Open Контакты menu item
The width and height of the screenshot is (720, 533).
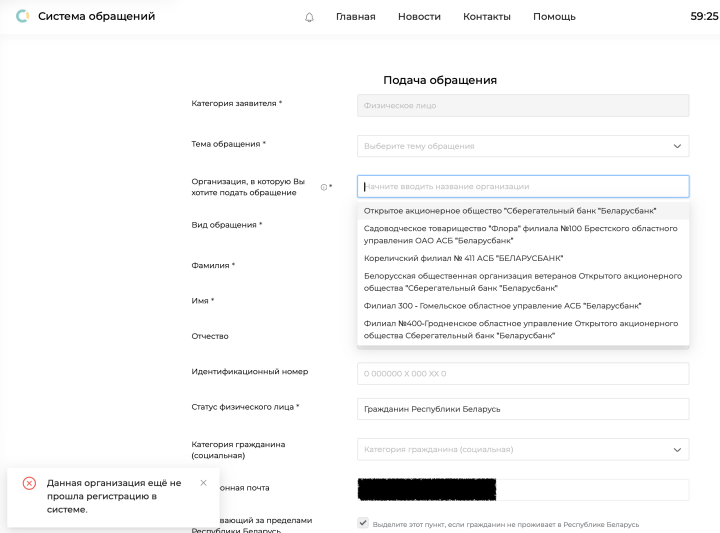pyautogui.click(x=487, y=17)
